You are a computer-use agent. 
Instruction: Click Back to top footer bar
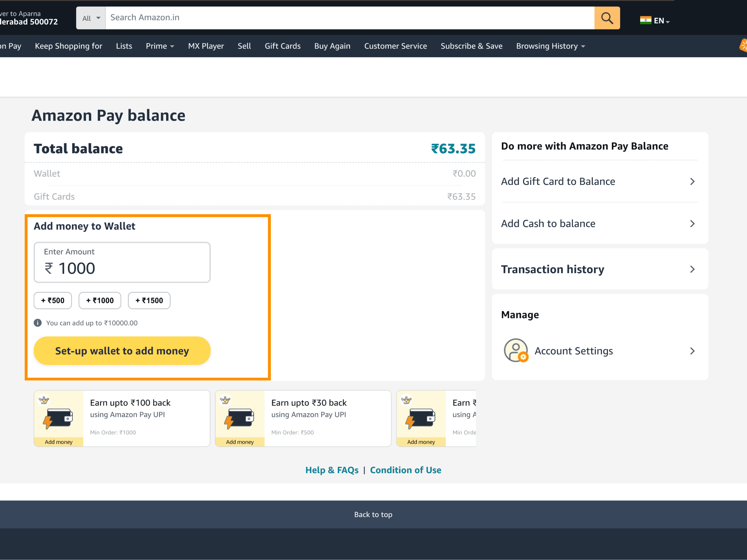tap(373, 514)
